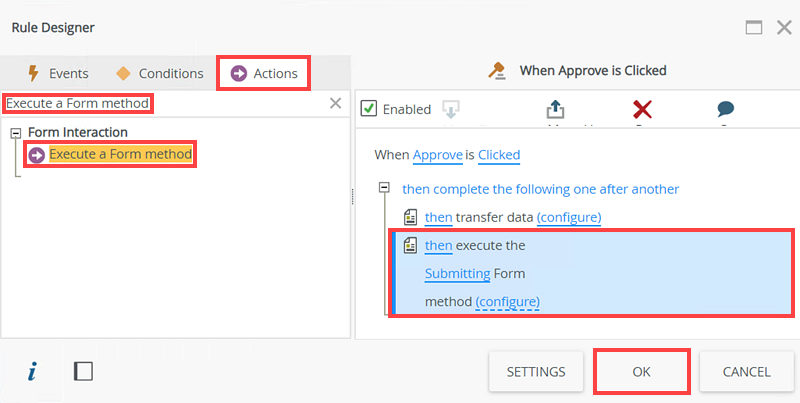This screenshot has height=403, width=800.
Task: Select the Actions tab
Action: (x=264, y=73)
